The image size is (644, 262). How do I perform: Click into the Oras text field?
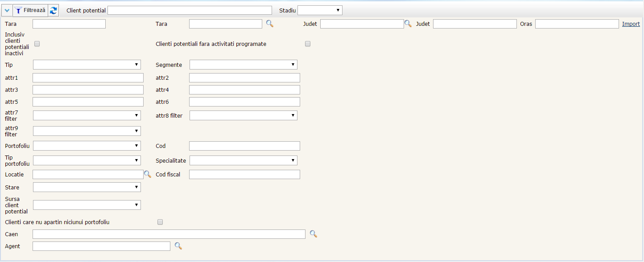coord(577,24)
